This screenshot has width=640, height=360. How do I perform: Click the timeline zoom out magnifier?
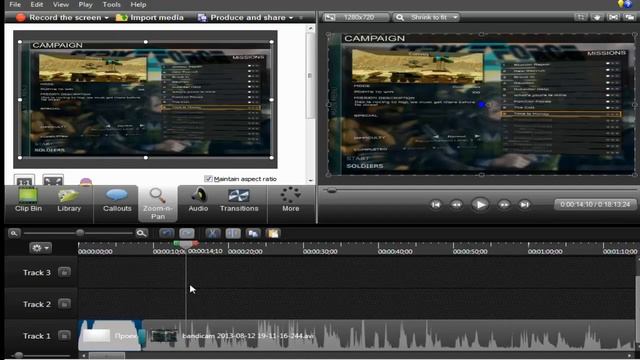coord(14,233)
